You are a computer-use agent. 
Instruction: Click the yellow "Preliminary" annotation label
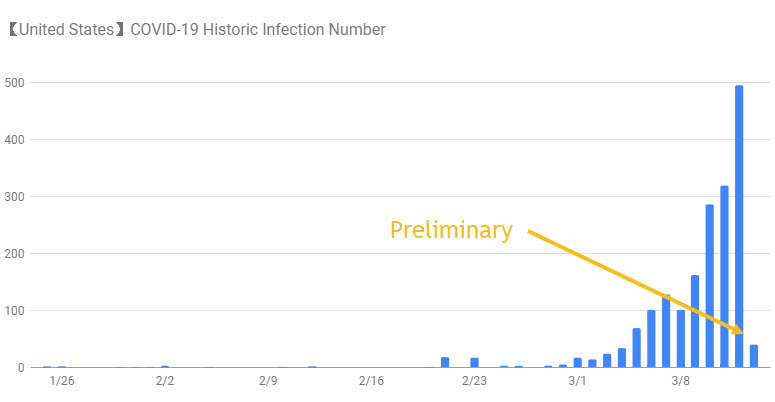[451, 230]
